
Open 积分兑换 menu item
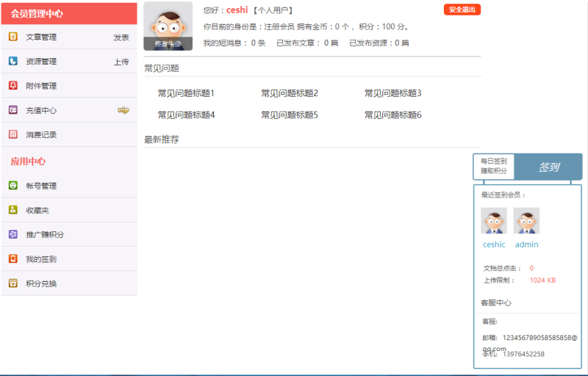[41, 283]
